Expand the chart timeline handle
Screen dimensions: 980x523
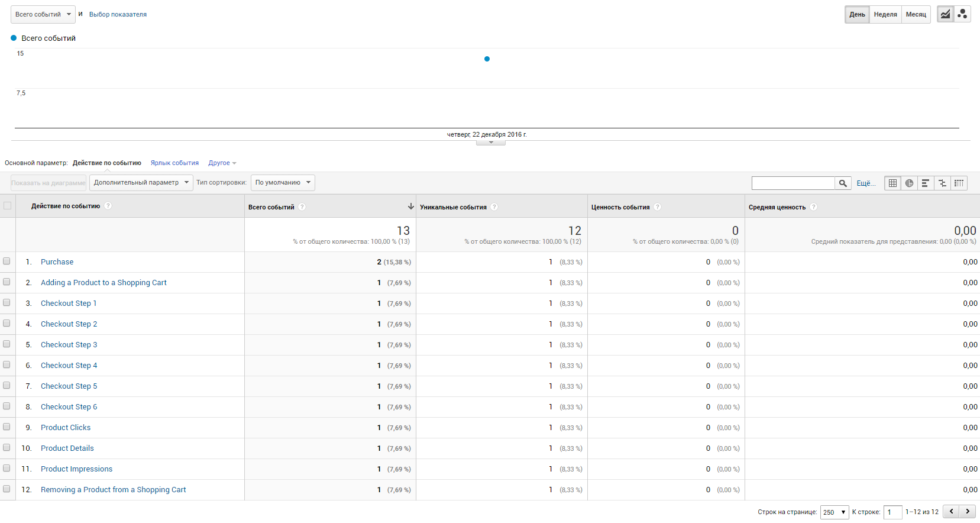(x=490, y=142)
